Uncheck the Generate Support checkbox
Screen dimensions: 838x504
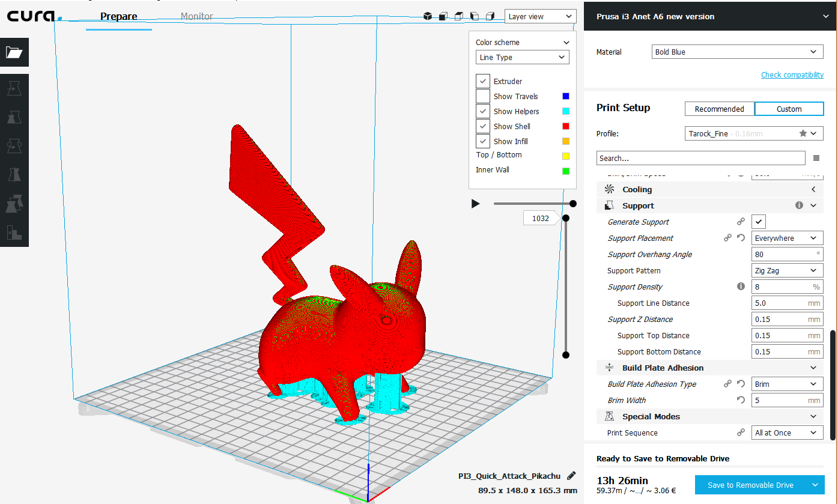point(759,222)
